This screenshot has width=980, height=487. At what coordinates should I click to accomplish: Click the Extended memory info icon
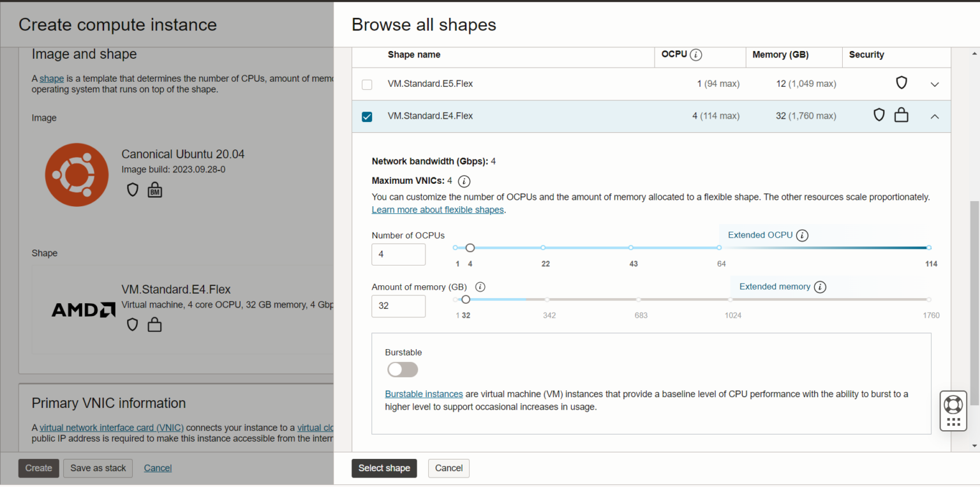[x=820, y=287]
